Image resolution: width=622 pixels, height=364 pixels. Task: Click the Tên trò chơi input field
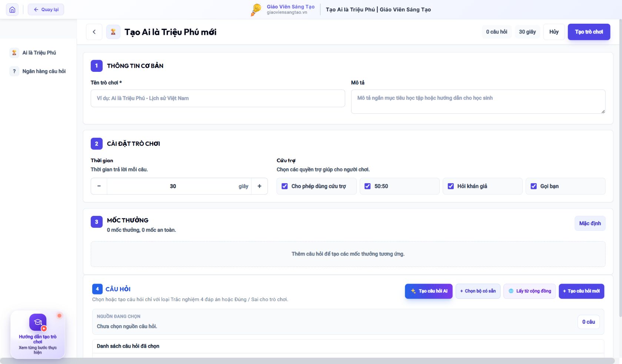[x=218, y=98]
